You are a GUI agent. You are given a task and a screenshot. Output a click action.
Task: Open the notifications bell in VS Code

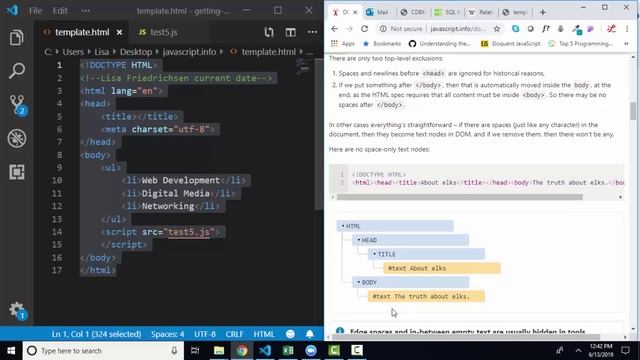[310, 334]
